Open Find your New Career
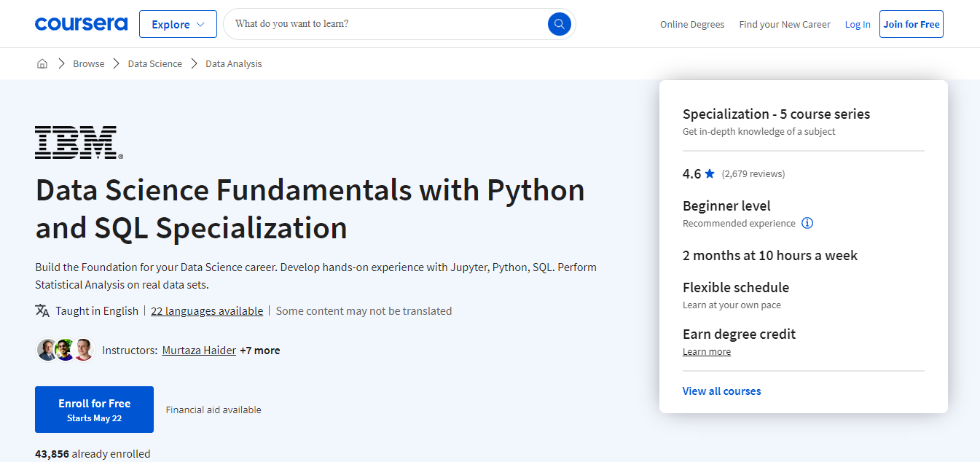 (x=784, y=24)
